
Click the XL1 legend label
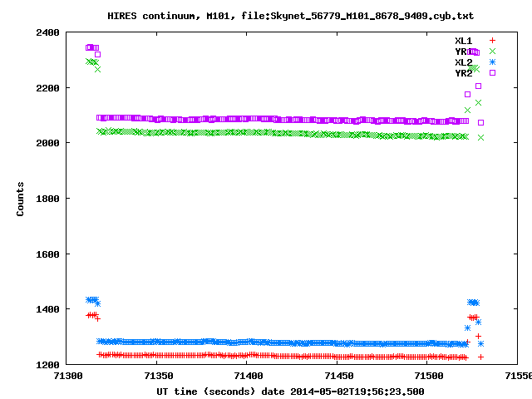(464, 41)
